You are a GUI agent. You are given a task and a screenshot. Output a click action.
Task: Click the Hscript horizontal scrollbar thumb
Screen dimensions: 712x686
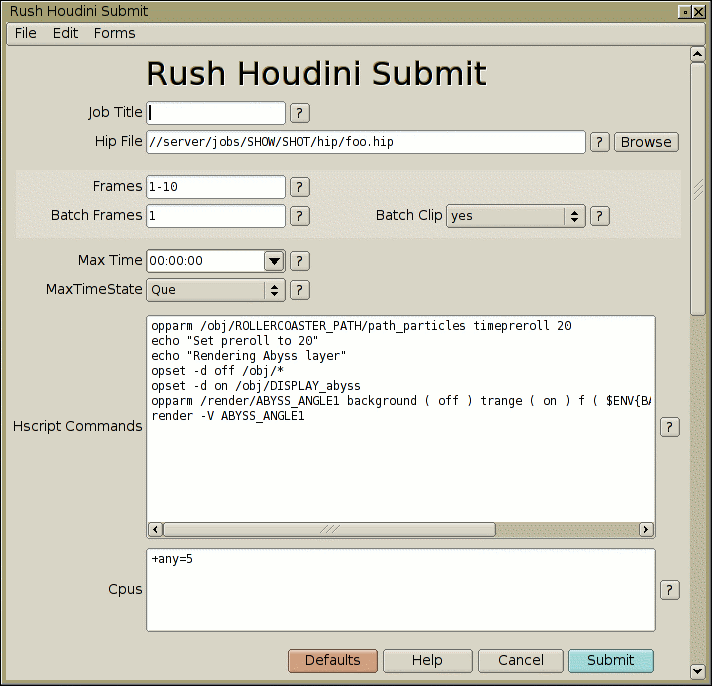[x=330, y=529]
